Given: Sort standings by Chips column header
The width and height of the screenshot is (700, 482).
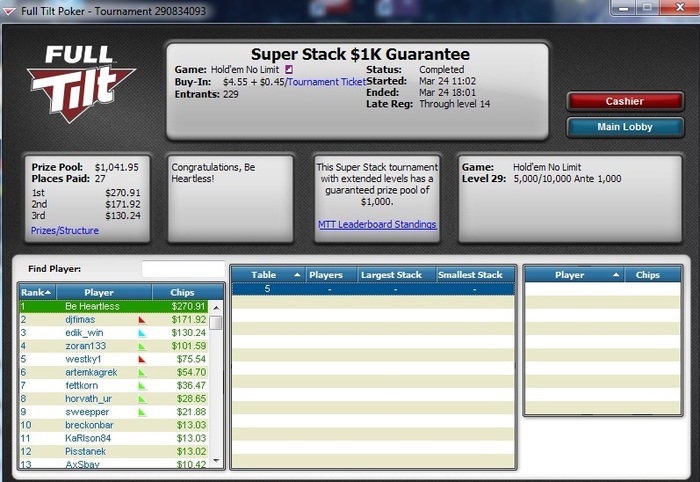Looking at the screenshot, I should point(188,292).
